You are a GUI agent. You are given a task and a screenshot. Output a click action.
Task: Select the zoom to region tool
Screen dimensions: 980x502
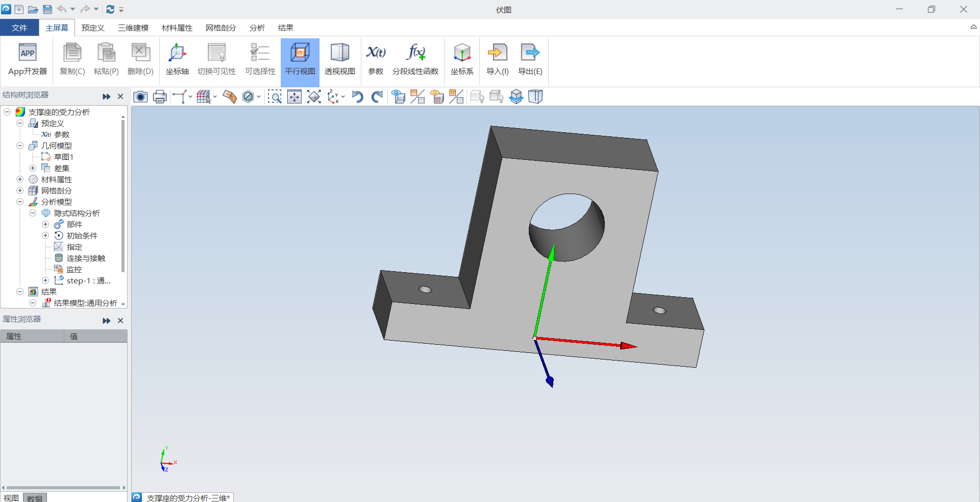click(x=275, y=97)
